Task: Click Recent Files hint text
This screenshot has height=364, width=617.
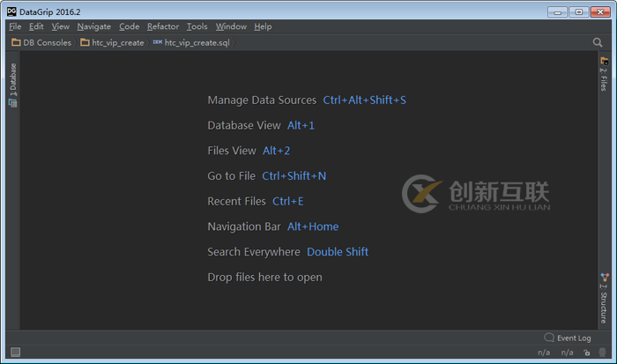Action: coord(237,201)
